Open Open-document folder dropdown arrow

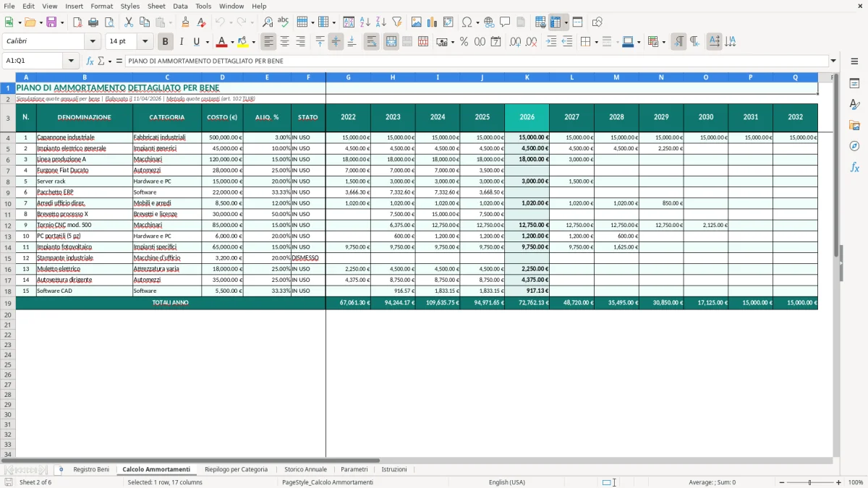click(40, 22)
